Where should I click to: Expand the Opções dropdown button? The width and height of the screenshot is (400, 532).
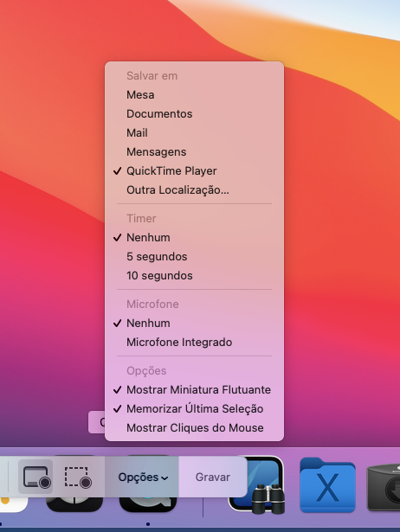click(x=143, y=477)
